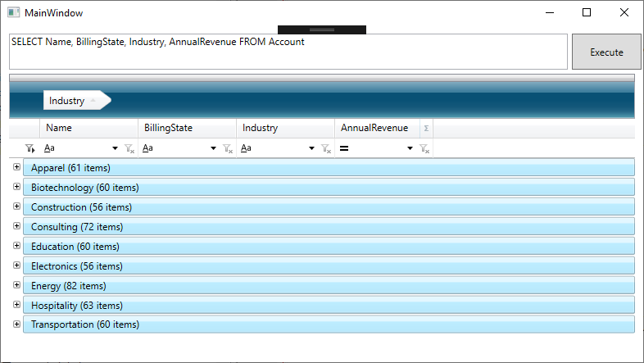The width and height of the screenshot is (644, 363).
Task: Clear the Name column filter
Action: 129,149
